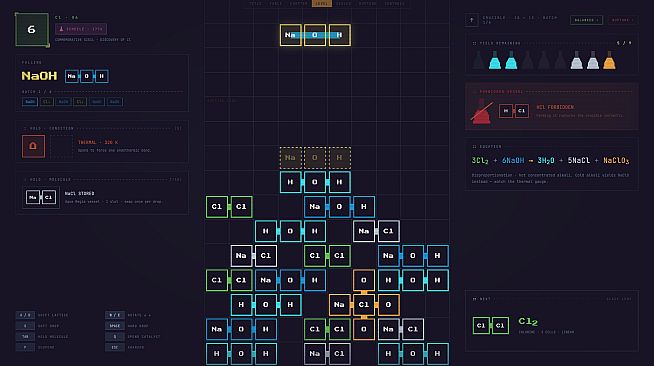Click the topmost H-O-H water piece under the ghost
This screenshot has height=366, width=654.
coord(315,182)
